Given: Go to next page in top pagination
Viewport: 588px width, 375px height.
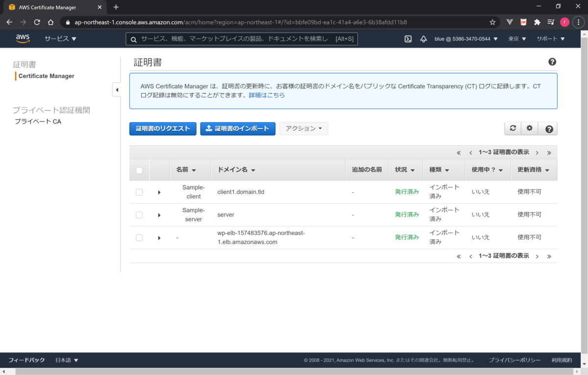Looking at the screenshot, I should coord(537,152).
